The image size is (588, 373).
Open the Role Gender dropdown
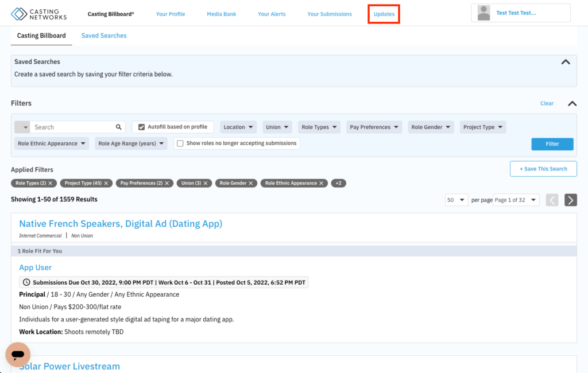tap(431, 127)
